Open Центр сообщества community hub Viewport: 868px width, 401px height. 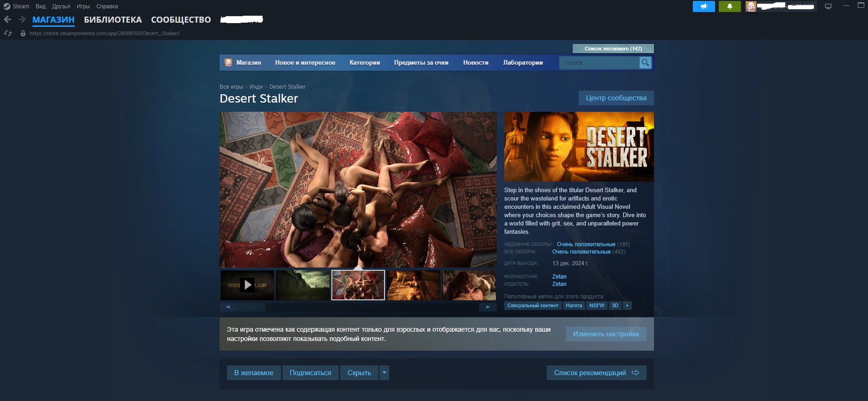(616, 98)
